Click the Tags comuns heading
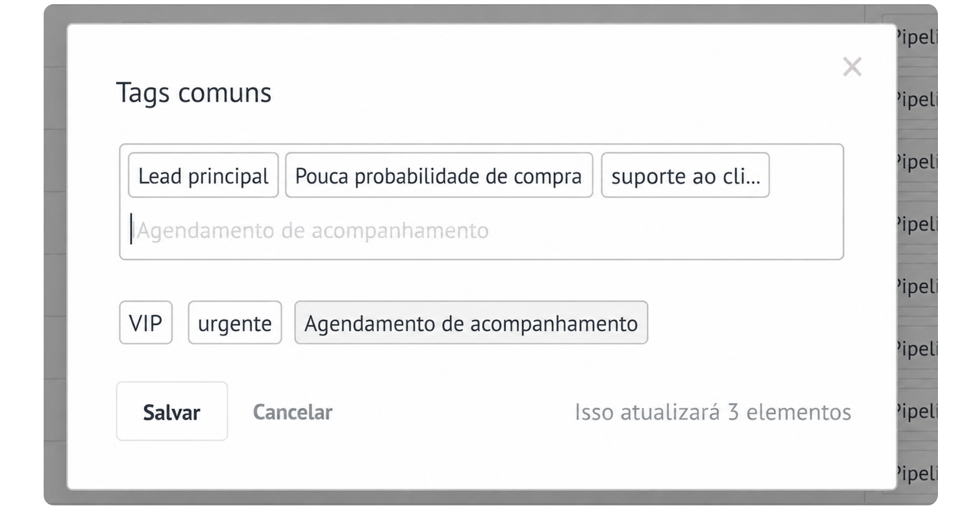Image resolution: width=980 pixels, height=511 pixels. [x=194, y=92]
